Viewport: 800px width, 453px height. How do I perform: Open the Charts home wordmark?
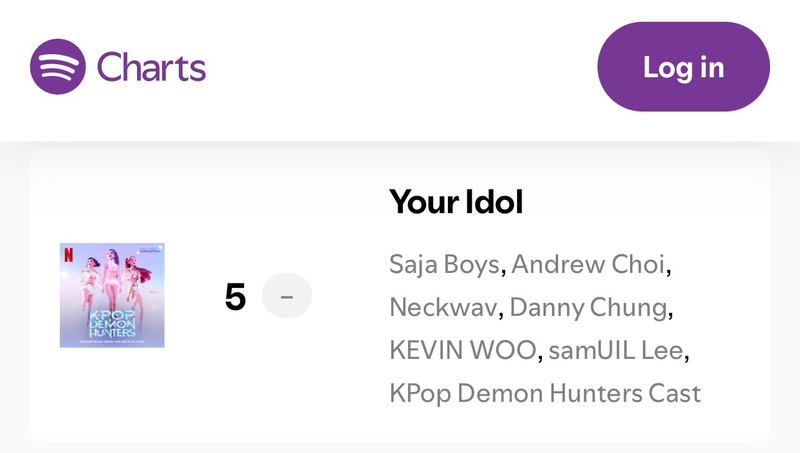[x=151, y=67]
